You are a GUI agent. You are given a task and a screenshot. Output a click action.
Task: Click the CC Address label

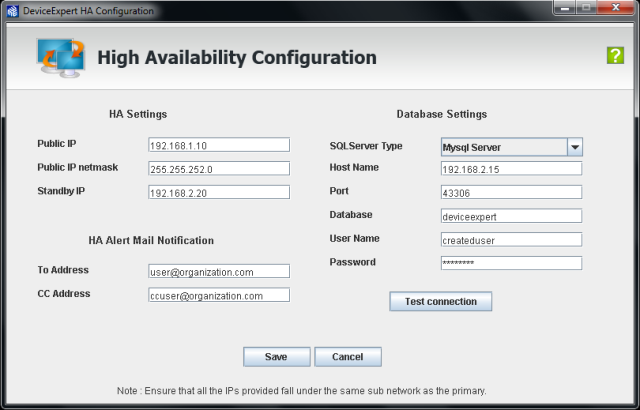64,294
